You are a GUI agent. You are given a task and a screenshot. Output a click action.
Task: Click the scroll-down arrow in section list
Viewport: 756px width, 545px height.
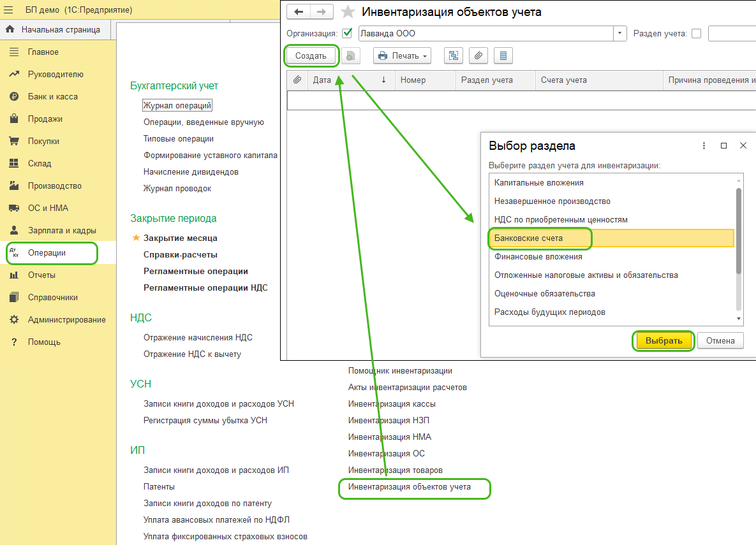point(739,319)
